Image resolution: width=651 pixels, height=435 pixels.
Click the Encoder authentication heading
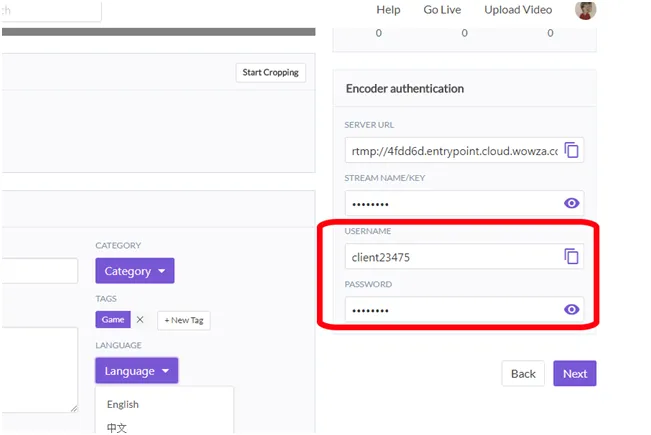click(x=405, y=88)
